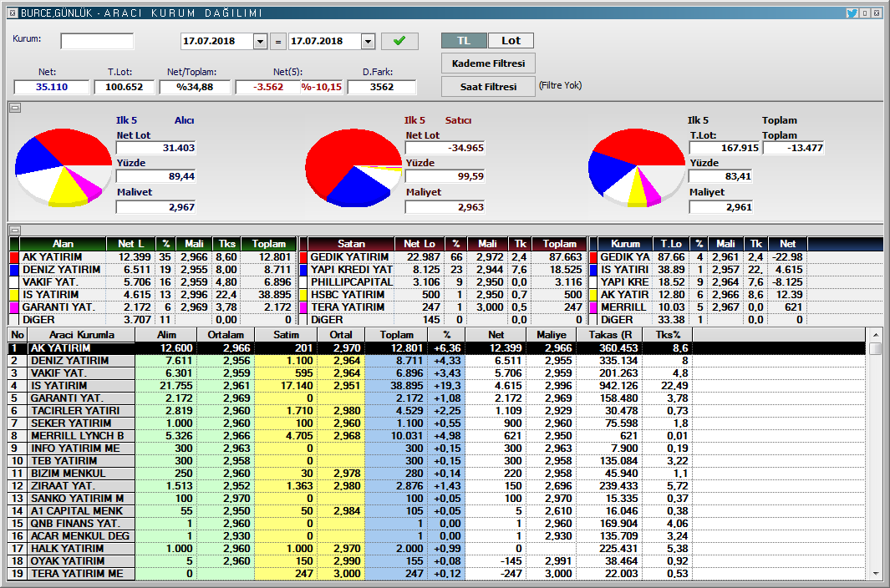Image resolution: width=890 pixels, height=588 pixels.
Task: Open the start date dropdown arrow
Action: tap(260, 42)
